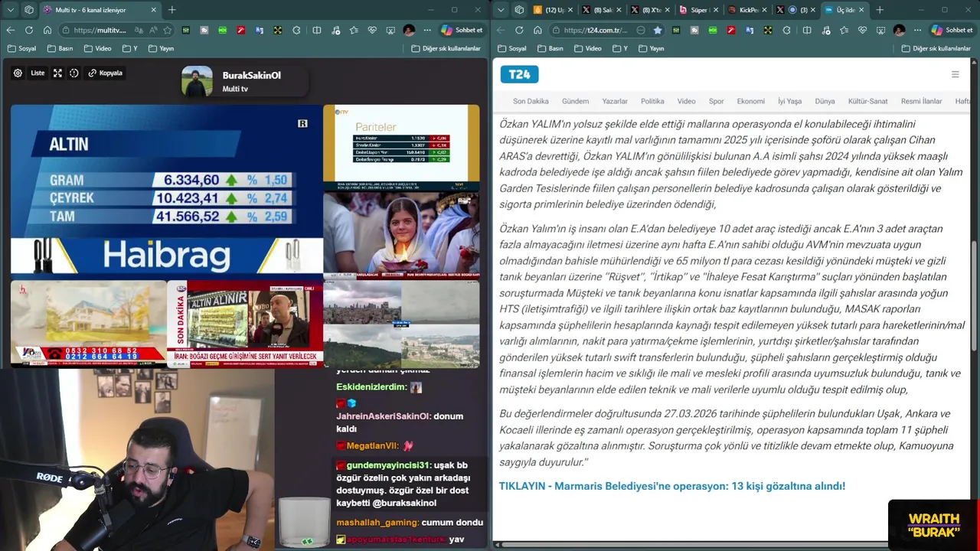Open the Son Dakika section on T24
Image resolution: width=980 pixels, height=551 pixels.
click(x=531, y=101)
